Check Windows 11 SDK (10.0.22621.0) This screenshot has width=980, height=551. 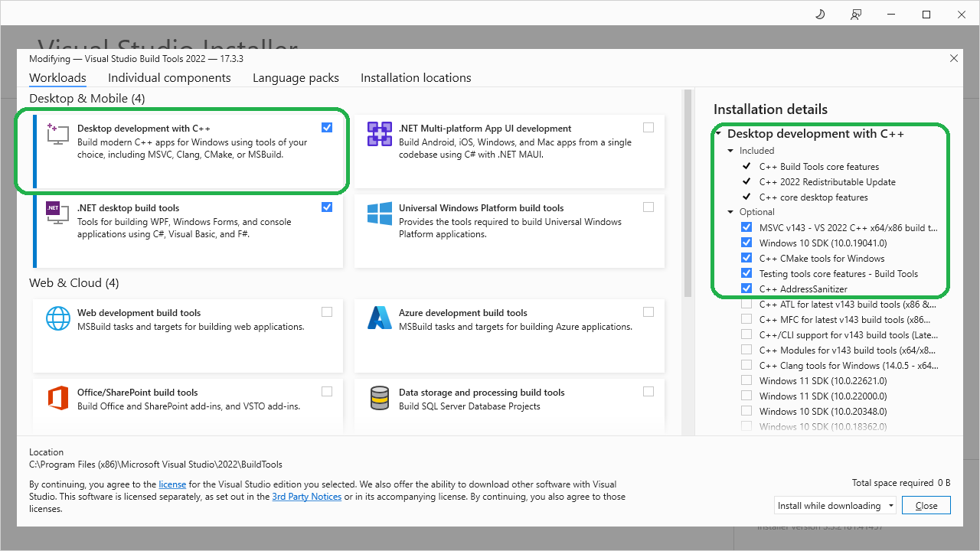(x=746, y=380)
